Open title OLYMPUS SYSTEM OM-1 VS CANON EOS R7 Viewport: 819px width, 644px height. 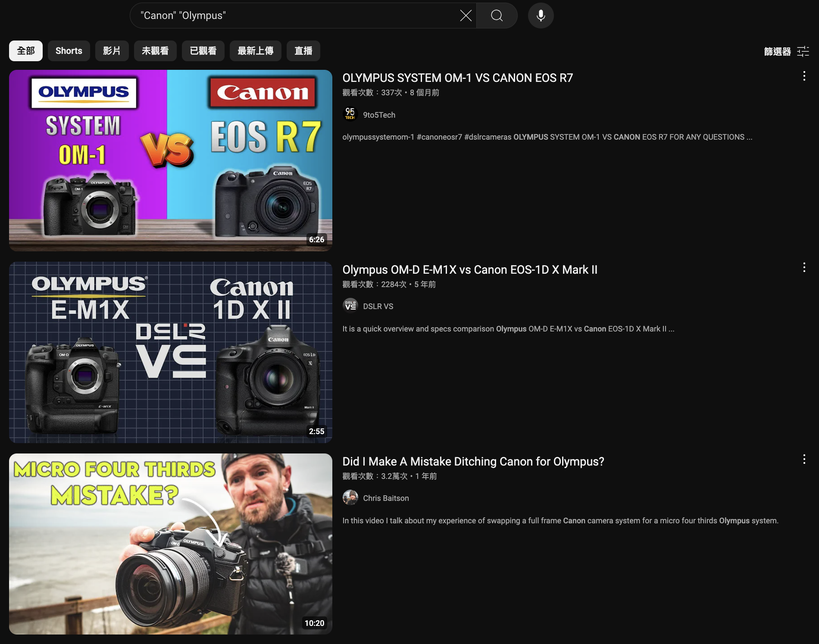457,78
